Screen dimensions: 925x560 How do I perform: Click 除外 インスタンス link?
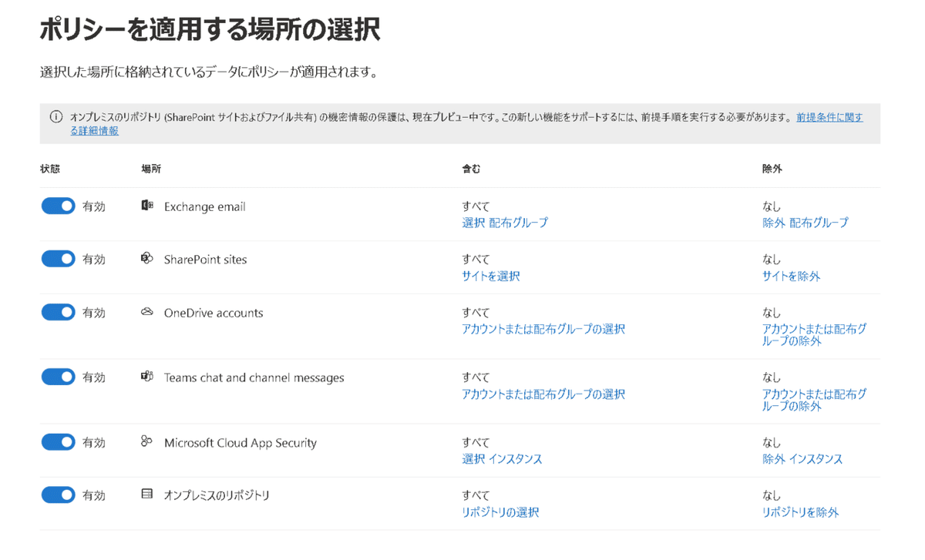click(x=802, y=458)
